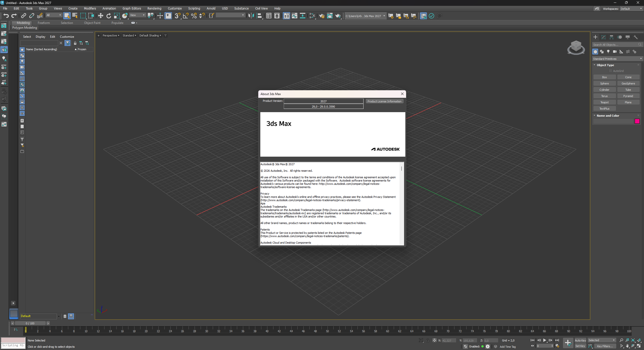Select the Move transform tool
The image size is (644, 350).
(x=100, y=16)
